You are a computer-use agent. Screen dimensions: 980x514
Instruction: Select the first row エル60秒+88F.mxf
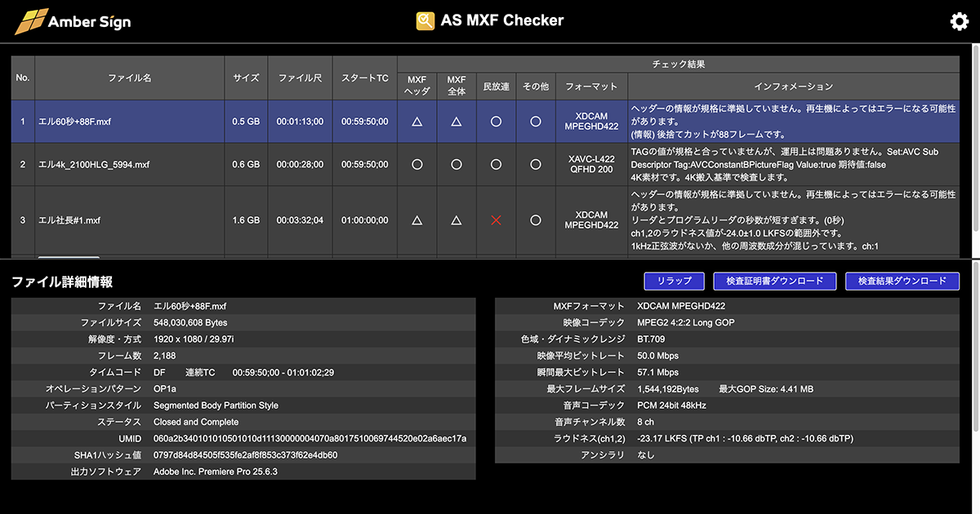point(75,122)
